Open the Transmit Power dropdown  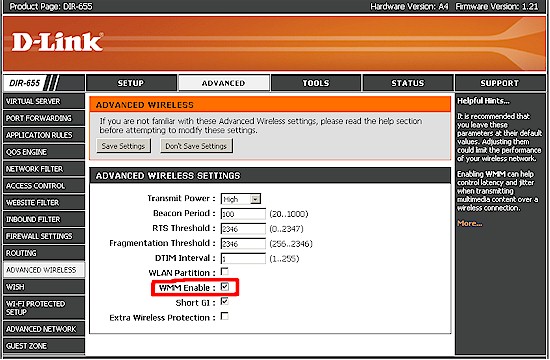(x=241, y=199)
